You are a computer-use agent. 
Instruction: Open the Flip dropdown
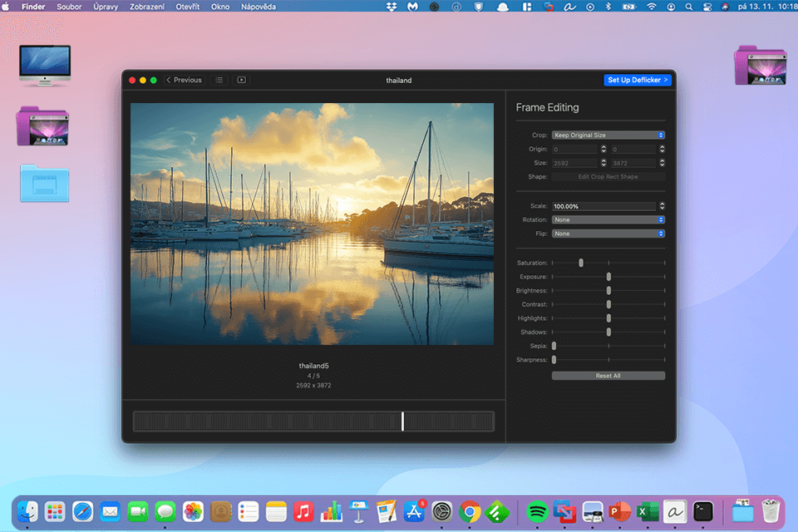pos(608,234)
